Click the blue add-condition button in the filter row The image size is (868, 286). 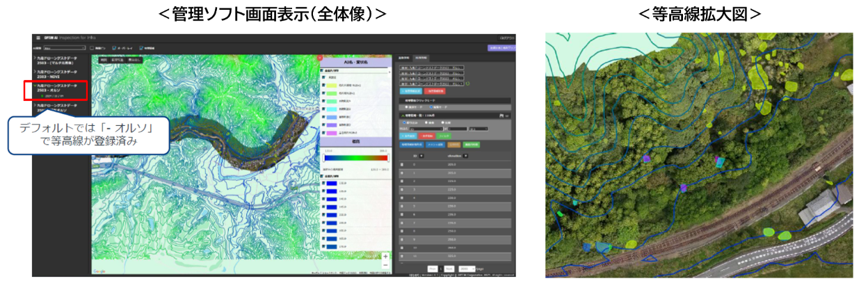tap(408, 136)
